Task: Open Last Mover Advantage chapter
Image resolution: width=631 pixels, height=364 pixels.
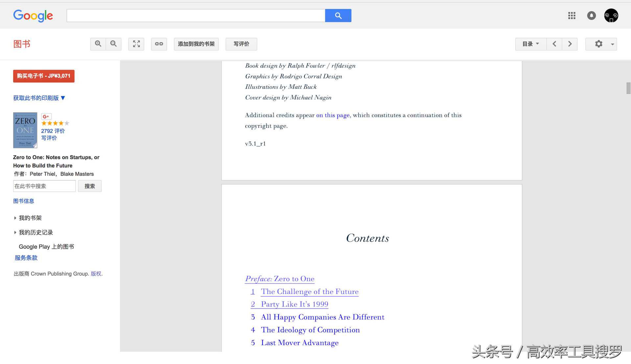Action: pyautogui.click(x=300, y=343)
